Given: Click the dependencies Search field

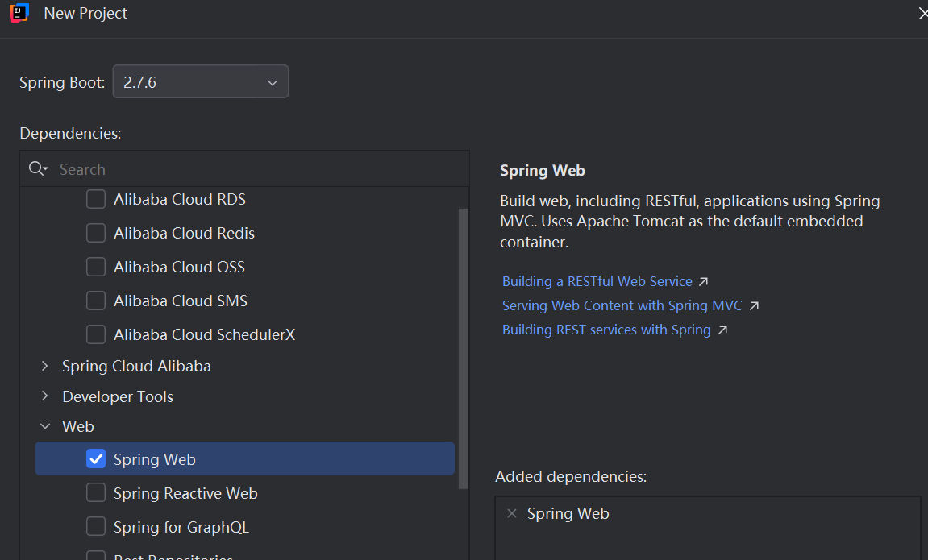Looking at the screenshot, I should pyautogui.click(x=245, y=169).
